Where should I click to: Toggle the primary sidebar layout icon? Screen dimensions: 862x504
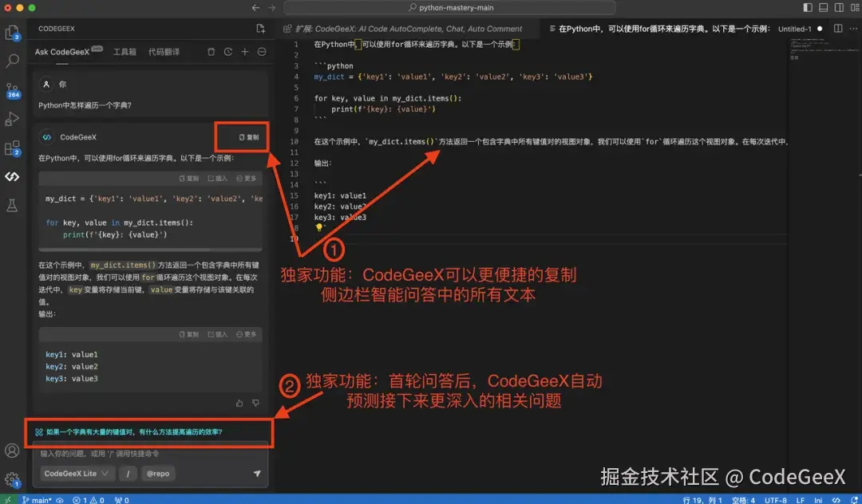click(x=806, y=6)
